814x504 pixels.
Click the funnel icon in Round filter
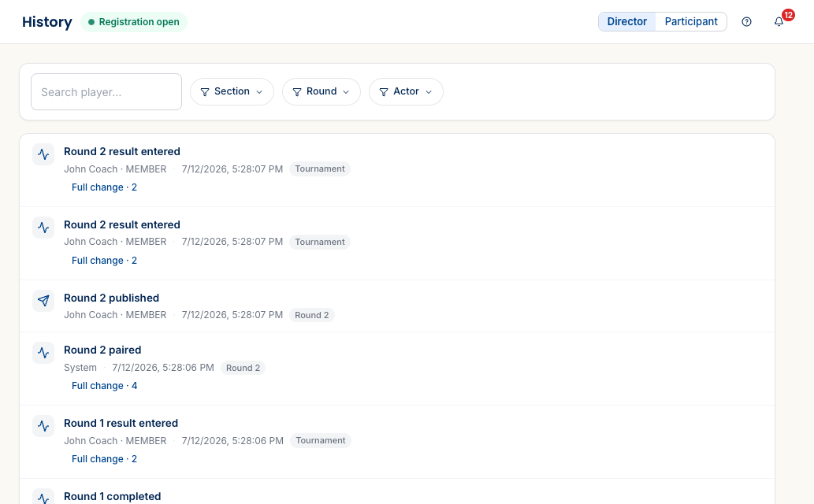[297, 92]
